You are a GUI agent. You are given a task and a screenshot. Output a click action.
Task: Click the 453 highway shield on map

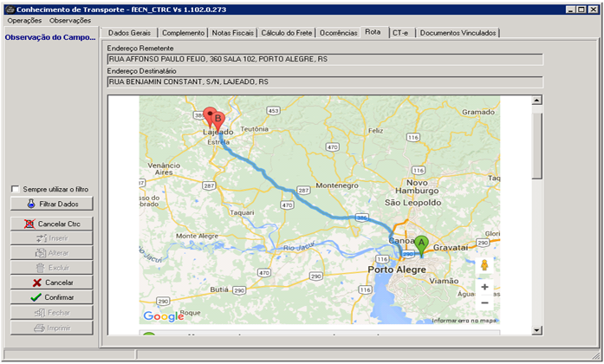(273, 111)
